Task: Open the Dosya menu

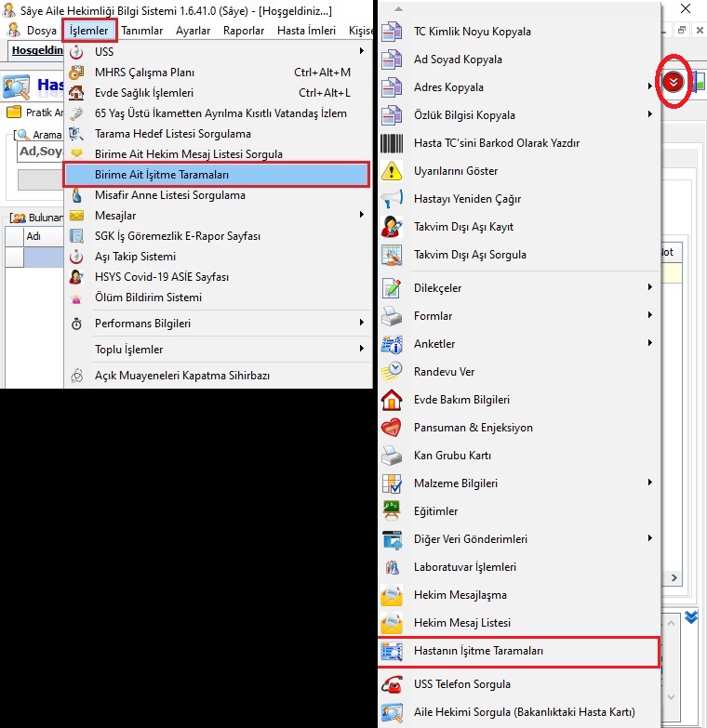Action: point(41,31)
